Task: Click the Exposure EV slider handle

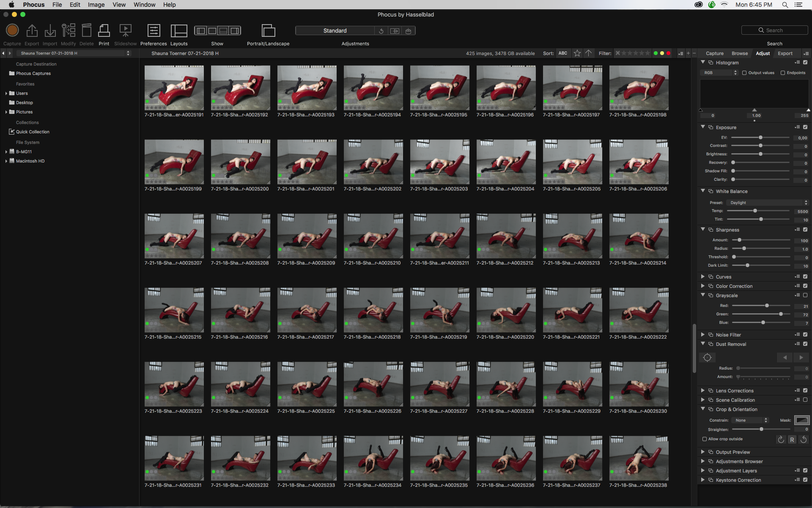Action: [x=760, y=138]
